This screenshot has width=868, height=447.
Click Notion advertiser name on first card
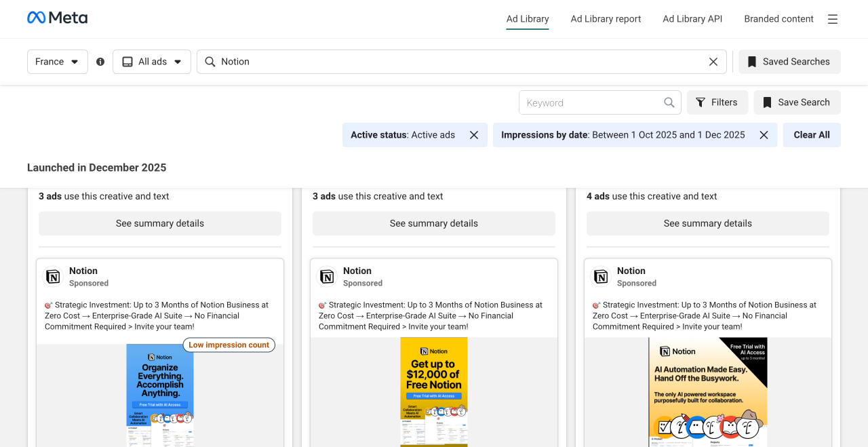[83, 271]
